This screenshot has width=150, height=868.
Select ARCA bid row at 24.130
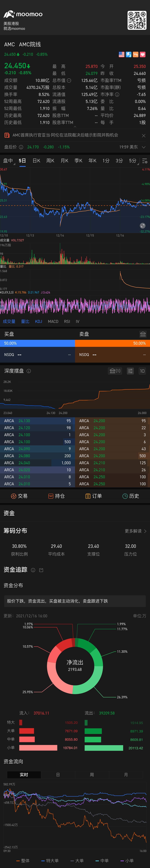(x=37, y=421)
